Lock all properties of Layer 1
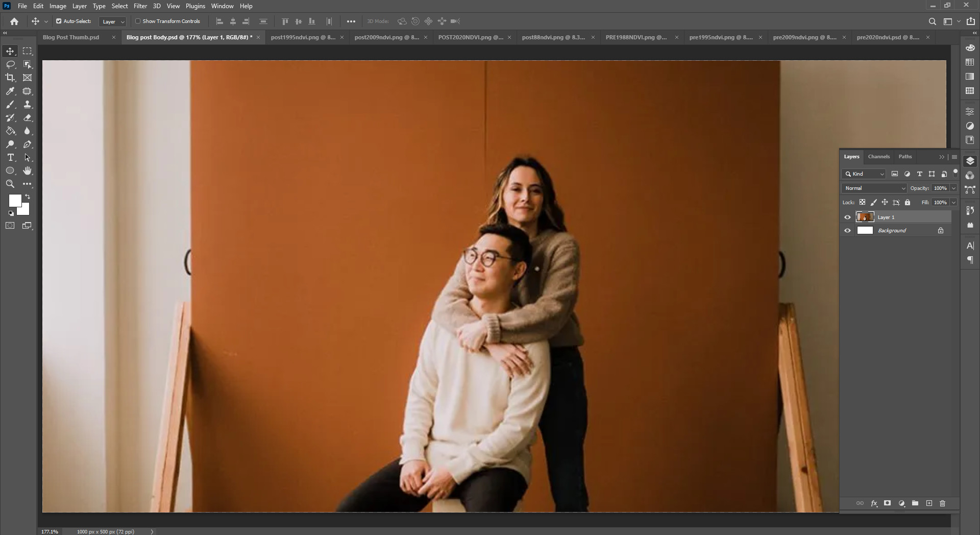Screen dimensions: 980x535 908,203
